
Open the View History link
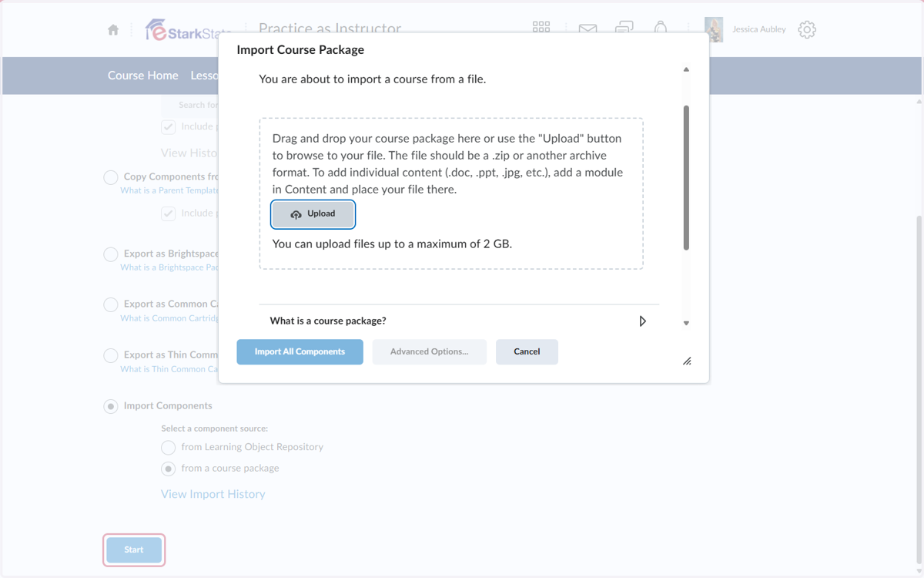tap(189, 153)
